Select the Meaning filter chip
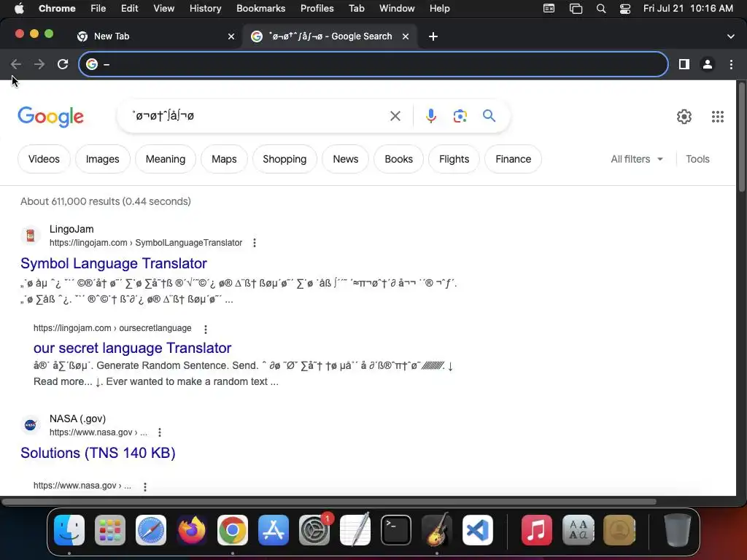 pos(166,159)
